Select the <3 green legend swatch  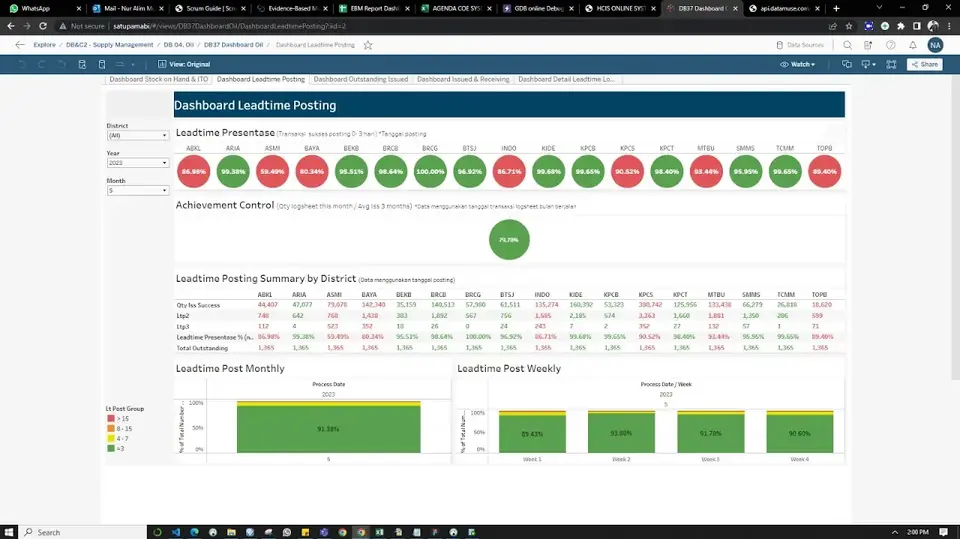[x=111, y=448]
